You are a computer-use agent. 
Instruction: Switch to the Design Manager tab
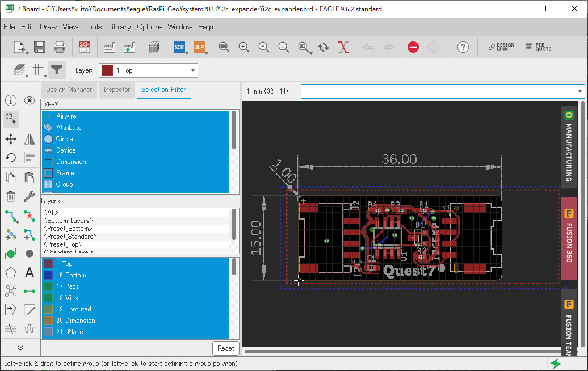[x=69, y=90]
